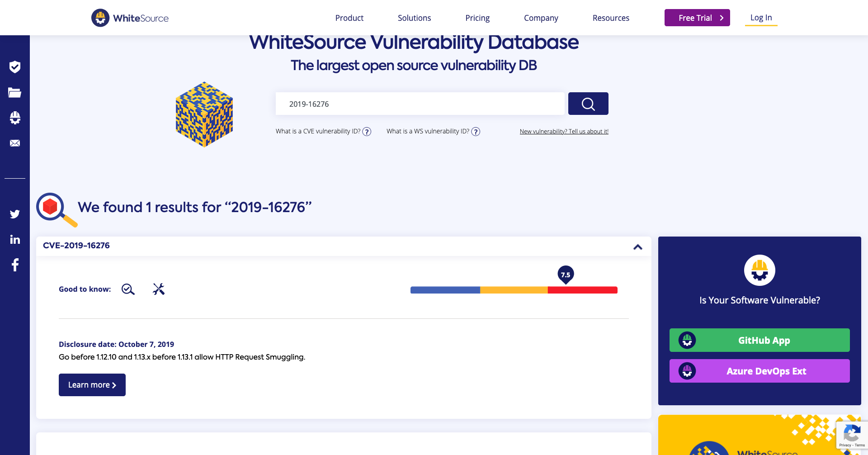Click the vulnerability search input field
Viewport: 868px width, 455px height.
[x=420, y=104]
